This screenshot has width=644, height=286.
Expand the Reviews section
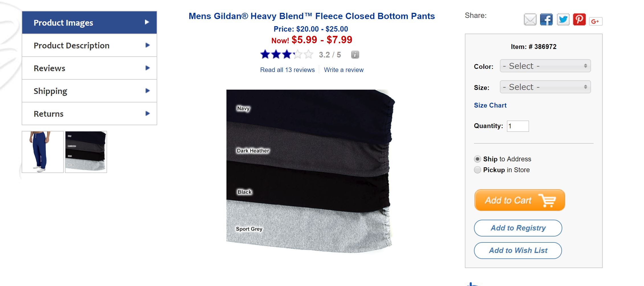(89, 68)
